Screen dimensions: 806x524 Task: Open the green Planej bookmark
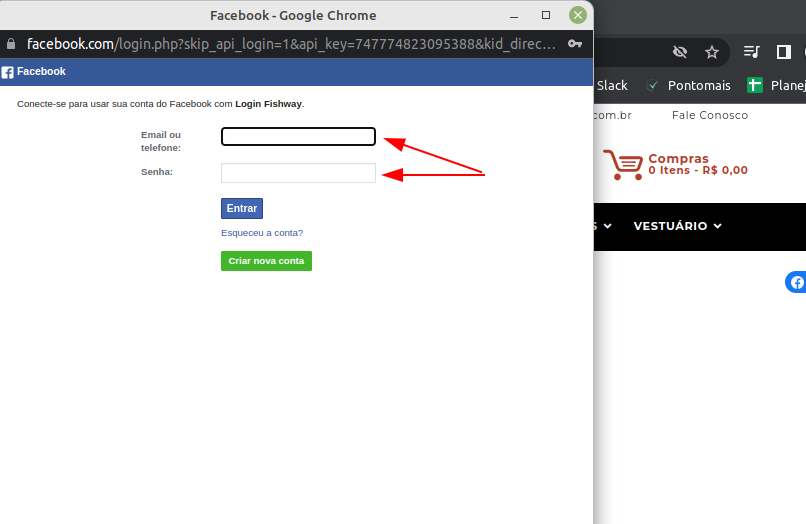tap(776, 85)
